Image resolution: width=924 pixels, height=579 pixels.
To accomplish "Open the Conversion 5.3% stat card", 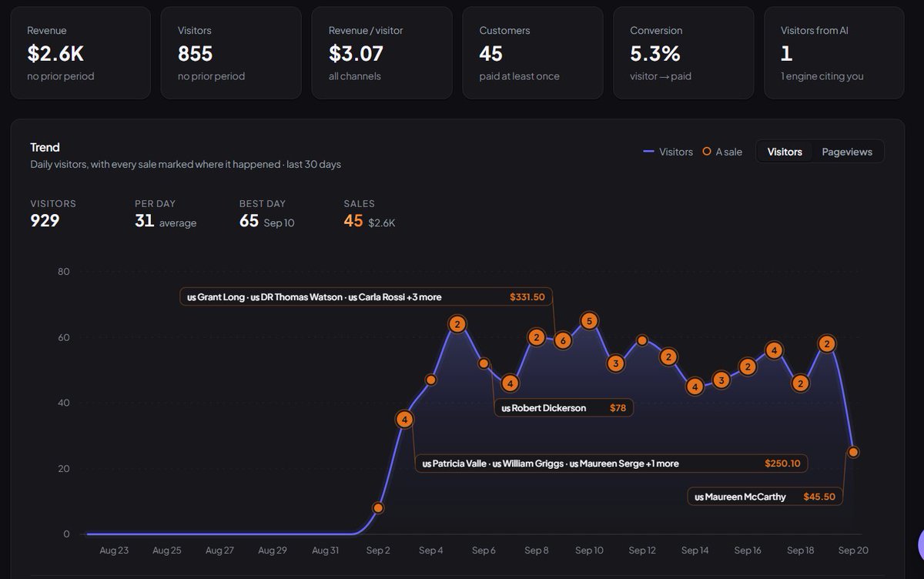I will point(684,53).
